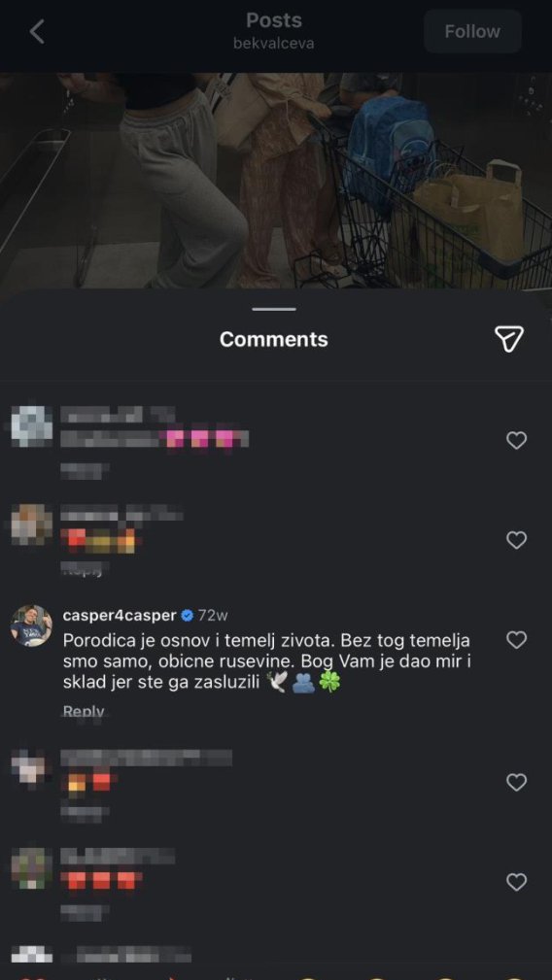Tap the verified badge next to casper4casper
The height and width of the screenshot is (980, 552).
(x=187, y=616)
